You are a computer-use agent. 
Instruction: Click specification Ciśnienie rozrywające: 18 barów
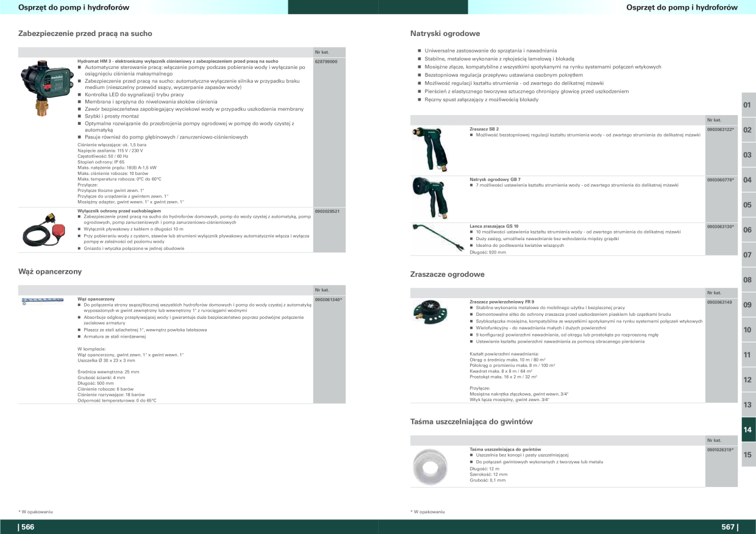111,395
